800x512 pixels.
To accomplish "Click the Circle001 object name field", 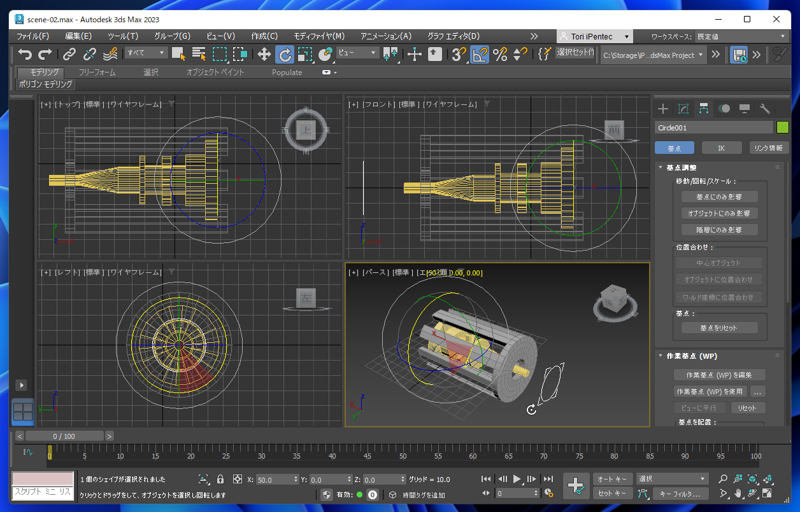I will click(714, 127).
